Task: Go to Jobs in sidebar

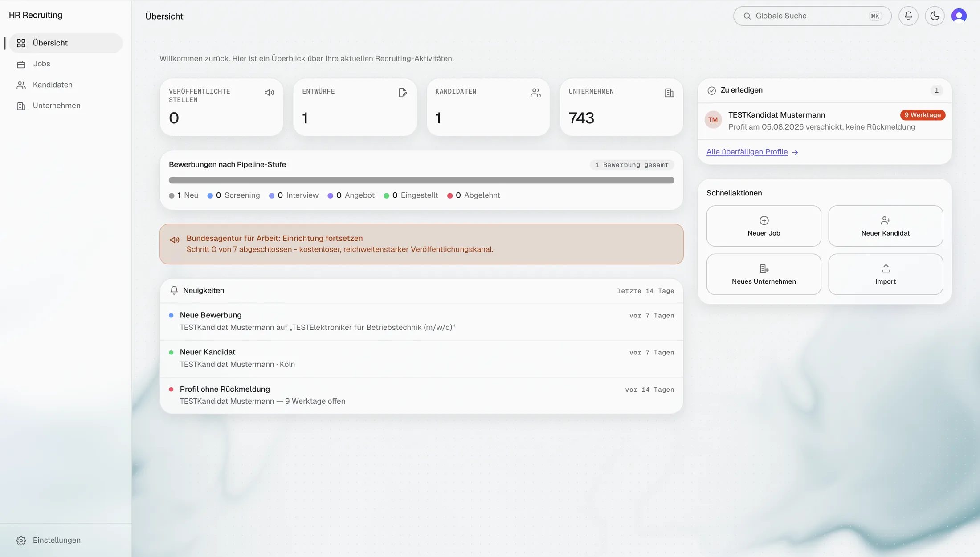Action: (65, 64)
